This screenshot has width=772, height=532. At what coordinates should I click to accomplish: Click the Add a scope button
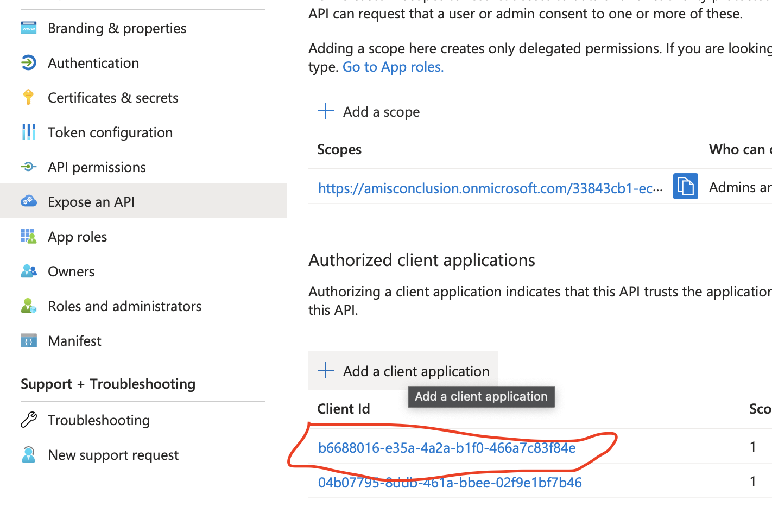pos(369,111)
